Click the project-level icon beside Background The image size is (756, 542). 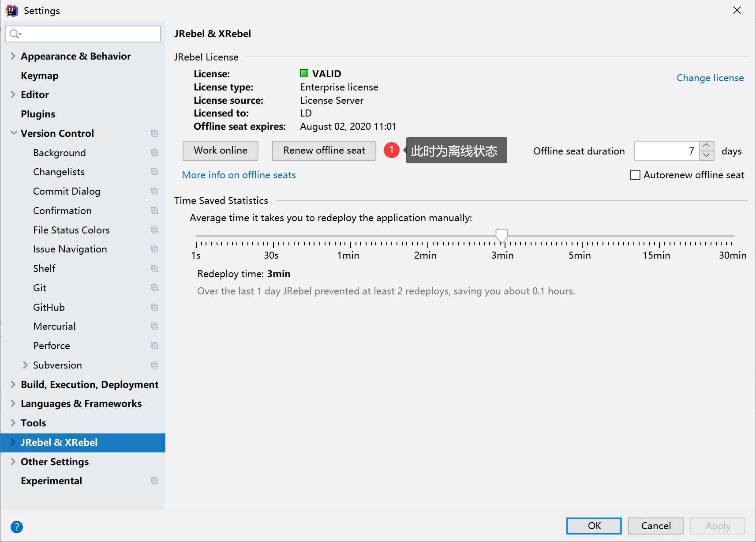(x=154, y=153)
